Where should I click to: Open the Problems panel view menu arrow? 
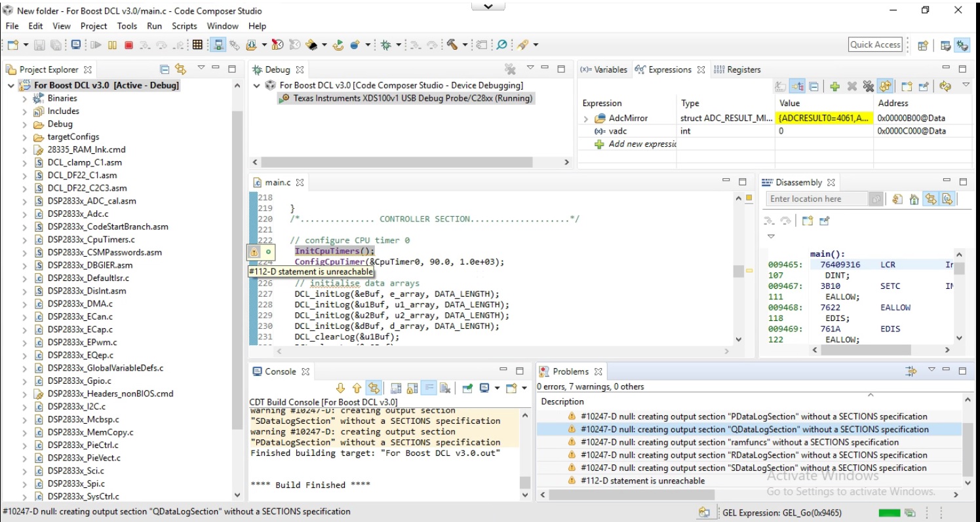(931, 371)
